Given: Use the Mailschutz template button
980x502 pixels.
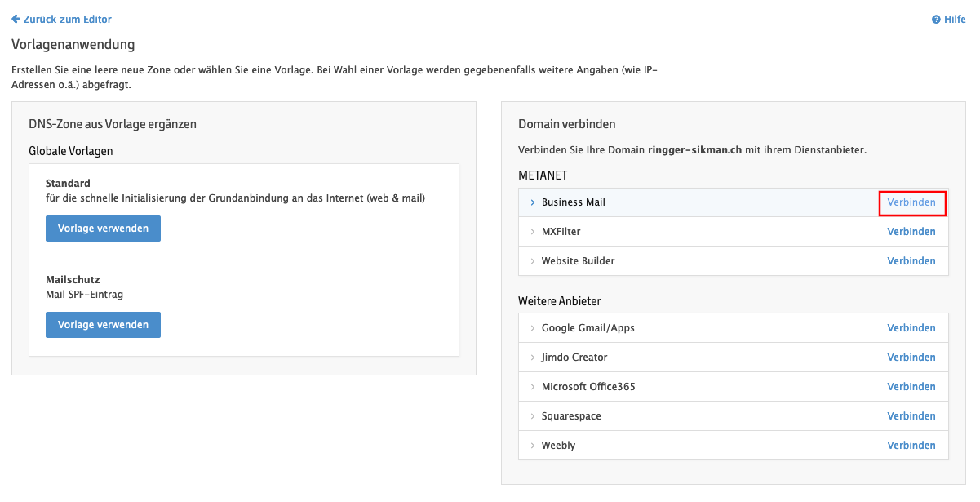Looking at the screenshot, I should click(103, 325).
